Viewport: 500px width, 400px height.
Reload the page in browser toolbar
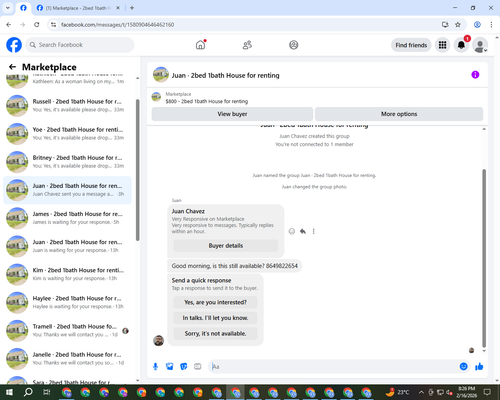click(37, 25)
